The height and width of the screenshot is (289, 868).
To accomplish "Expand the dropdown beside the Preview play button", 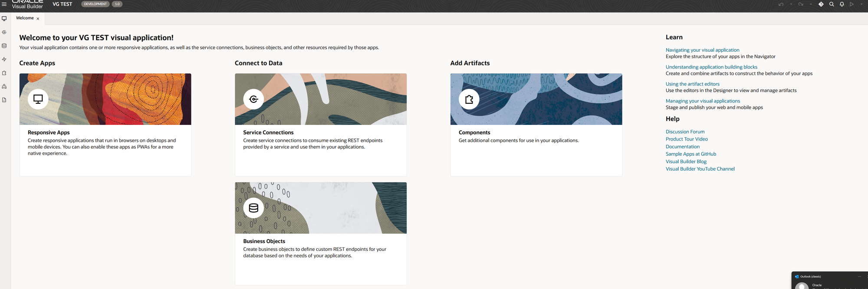I will (861, 4).
